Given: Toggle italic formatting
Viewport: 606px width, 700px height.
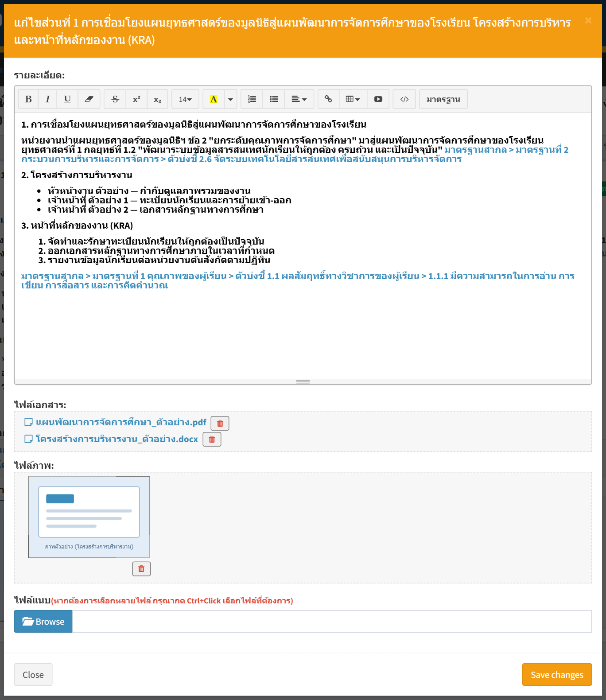Looking at the screenshot, I should click(48, 99).
